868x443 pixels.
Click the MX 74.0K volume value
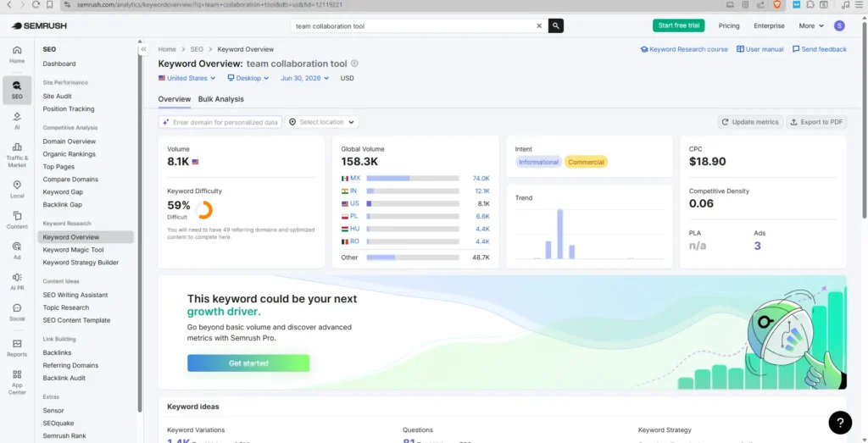click(481, 179)
